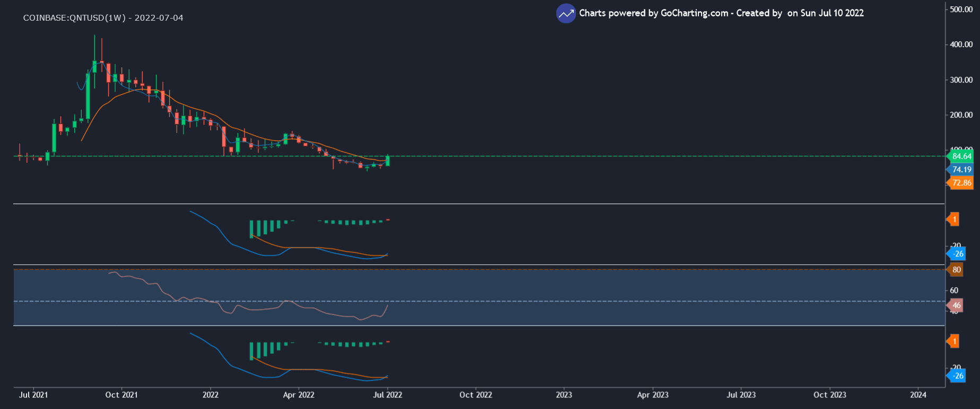Click the orange 1 tag in upper MACD pane
The height and width of the screenshot is (409, 980).
tap(954, 219)
